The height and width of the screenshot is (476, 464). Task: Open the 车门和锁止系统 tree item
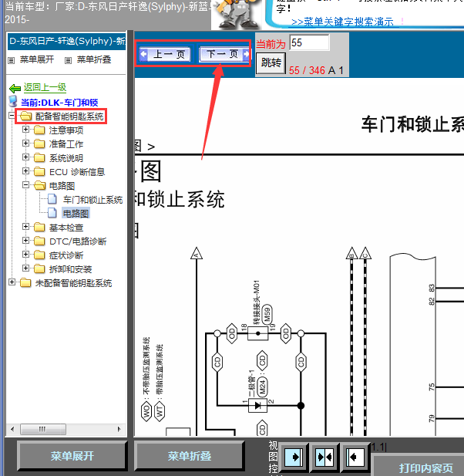pyautogui.click(x=92, y=200)
